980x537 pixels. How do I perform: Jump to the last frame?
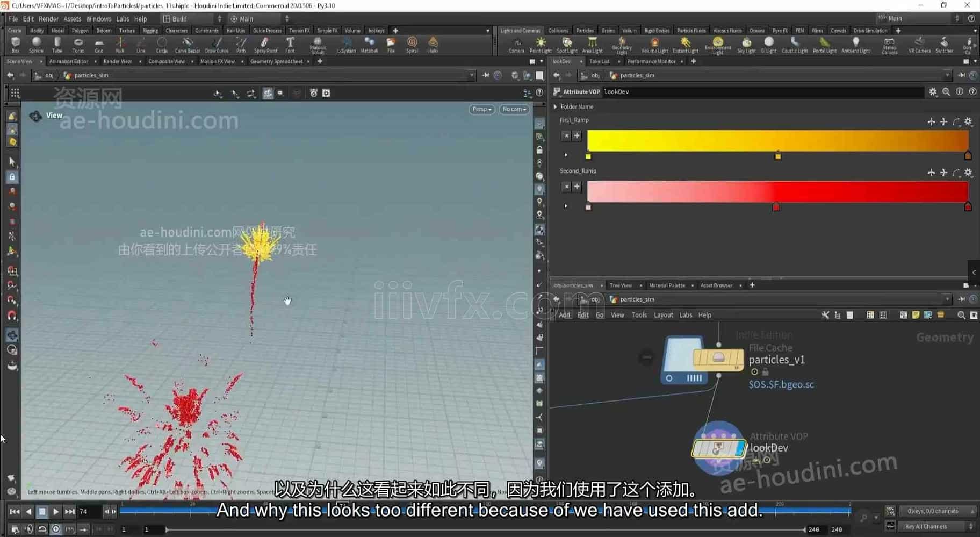[70, 512]
